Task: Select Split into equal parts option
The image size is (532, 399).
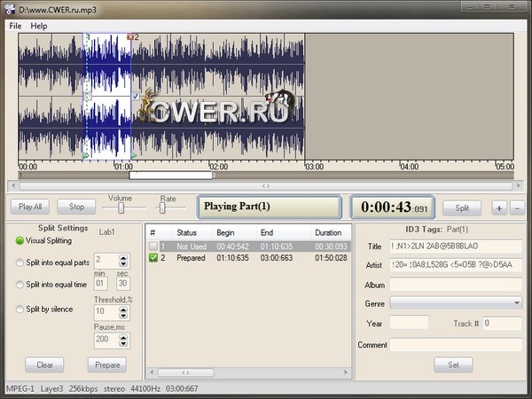Action: pos(20,262)
